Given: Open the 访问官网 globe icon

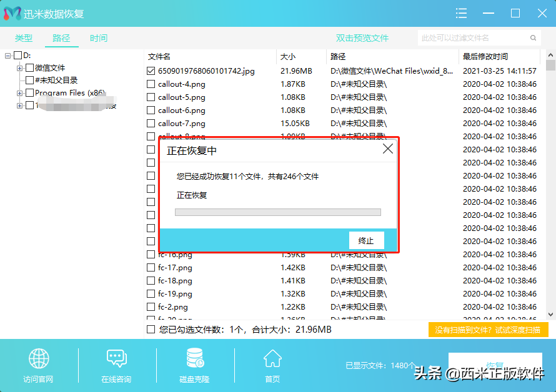Looking at the screenshot, I should (x=39, y=358).
